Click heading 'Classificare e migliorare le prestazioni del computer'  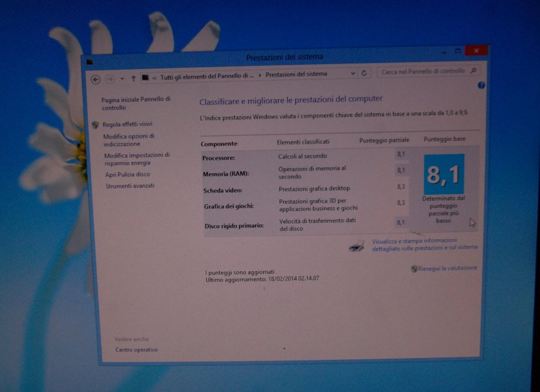pos(291,100)
